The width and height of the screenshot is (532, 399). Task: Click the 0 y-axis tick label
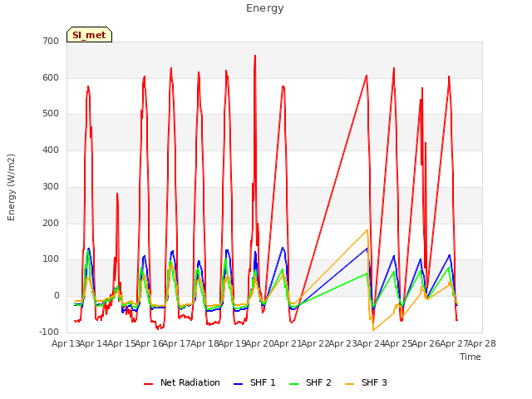(57, 296)
